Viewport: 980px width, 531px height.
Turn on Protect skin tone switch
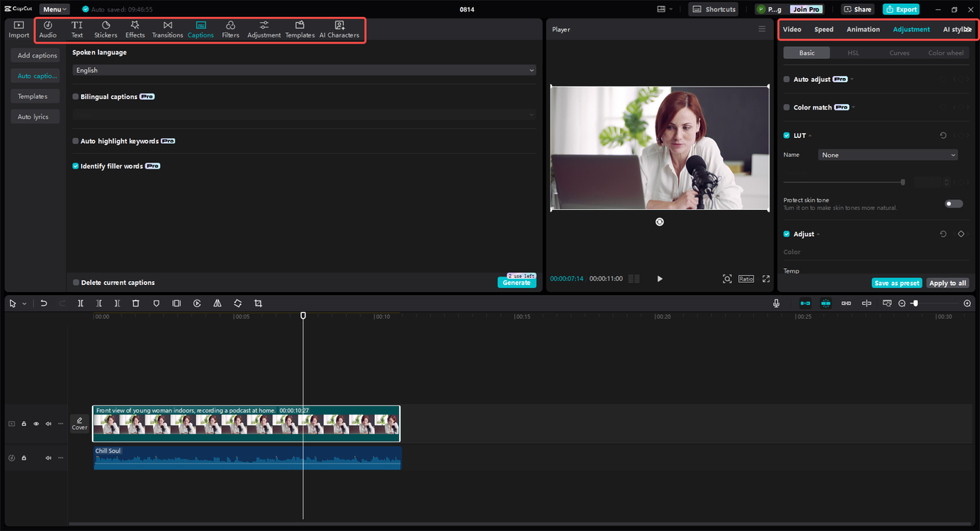(x=954, y=204)
